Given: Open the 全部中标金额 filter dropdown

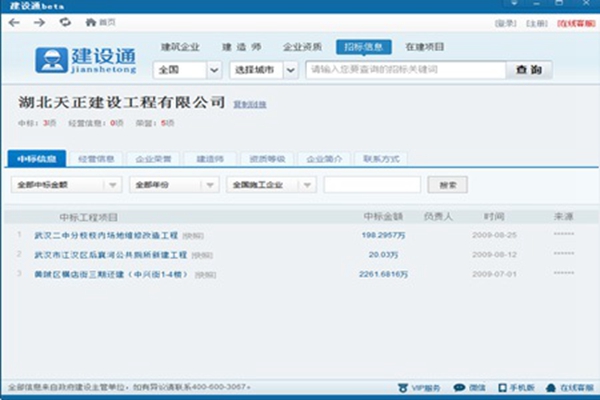Looking at the screenshot, I should (x=67, y=185).
